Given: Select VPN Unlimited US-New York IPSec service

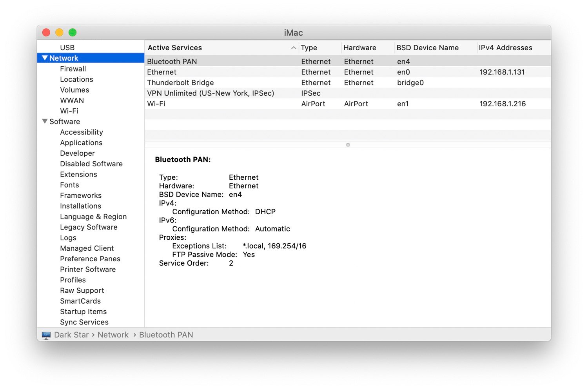Looking at the screenshot, I should point(210,93).
